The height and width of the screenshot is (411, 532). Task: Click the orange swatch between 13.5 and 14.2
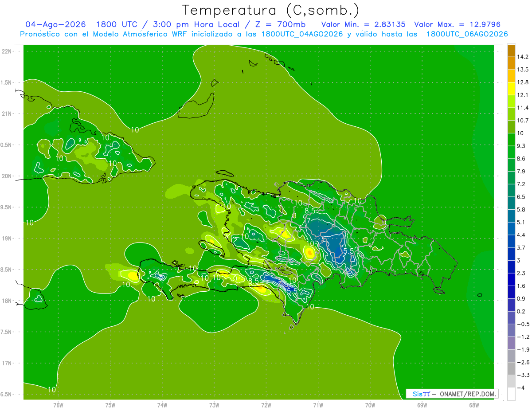click(511, 63)
